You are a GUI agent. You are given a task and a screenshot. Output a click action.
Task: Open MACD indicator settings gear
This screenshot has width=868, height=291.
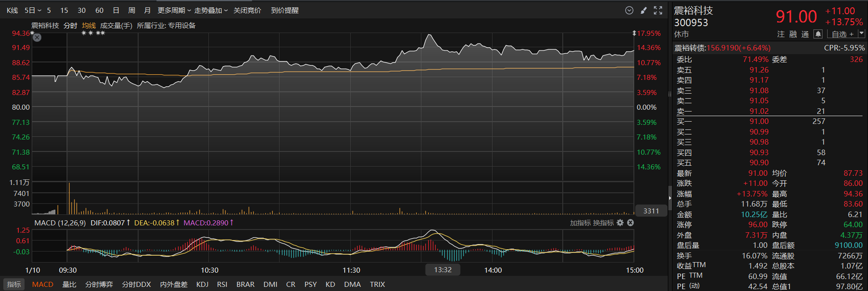click(x=620, y=223)
